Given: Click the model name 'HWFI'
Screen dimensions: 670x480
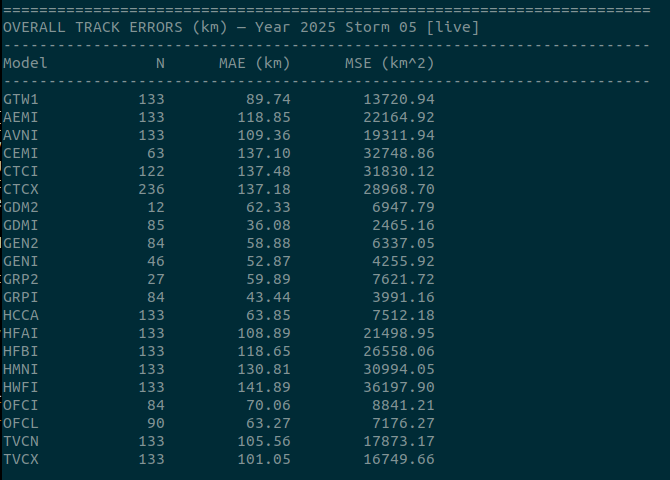Looking at the screenshot, I should coord(21,387).
